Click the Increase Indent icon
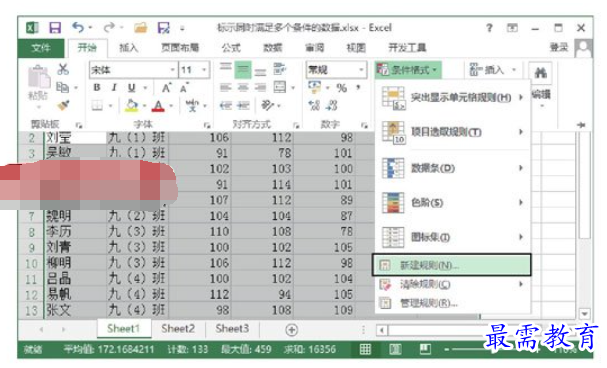Screen dimensions: 607x368 243,105
